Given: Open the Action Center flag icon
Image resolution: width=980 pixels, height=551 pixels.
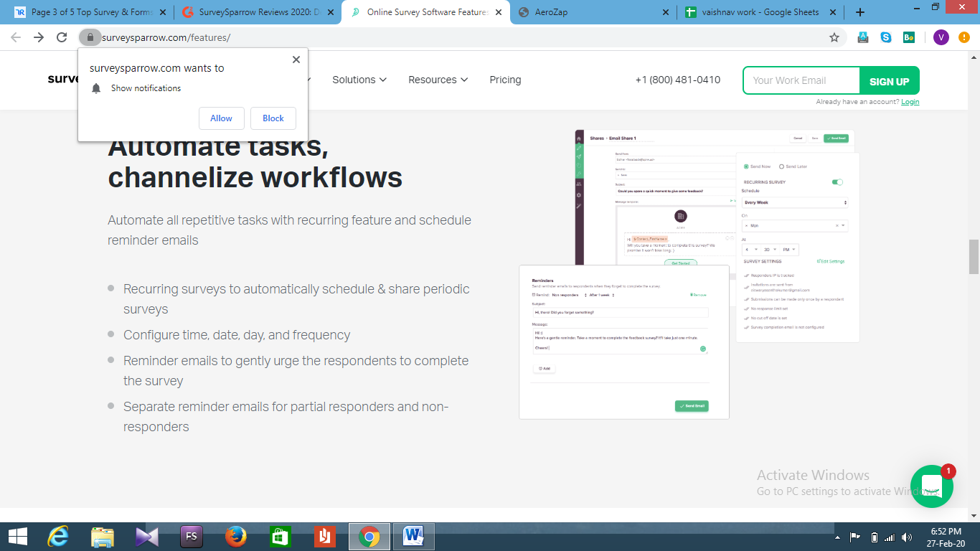Looking at the screenshot, I should pyautogui.click(x=855, y=537).
